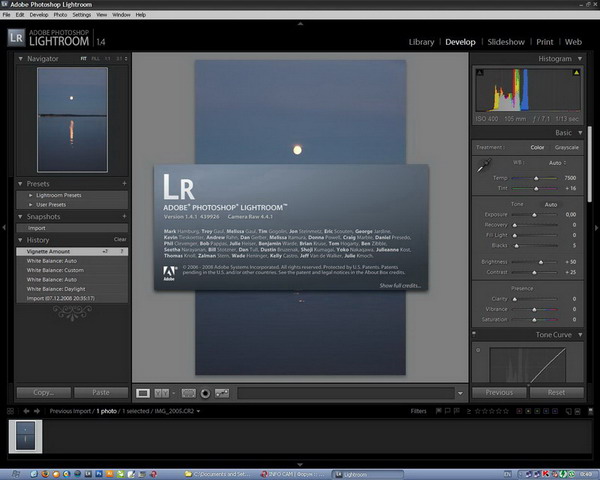Open grid view icon above the filmstrip
This screenshot has width=600, height=480.
pyautogui.click(x=10, y=411)
